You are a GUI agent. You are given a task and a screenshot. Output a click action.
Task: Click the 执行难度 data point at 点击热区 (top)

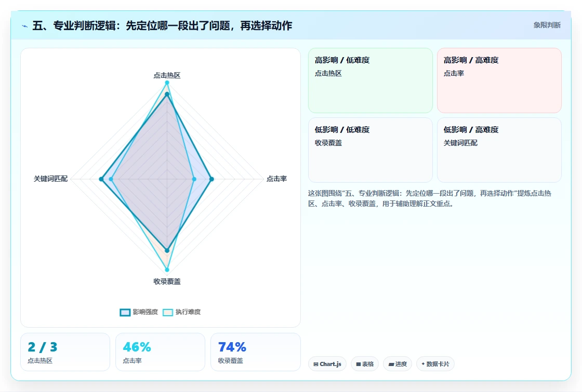[x=167, y=83]
